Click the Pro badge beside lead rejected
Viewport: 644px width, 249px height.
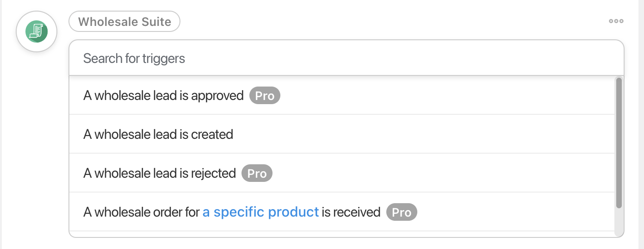click(x=257, y=174)
